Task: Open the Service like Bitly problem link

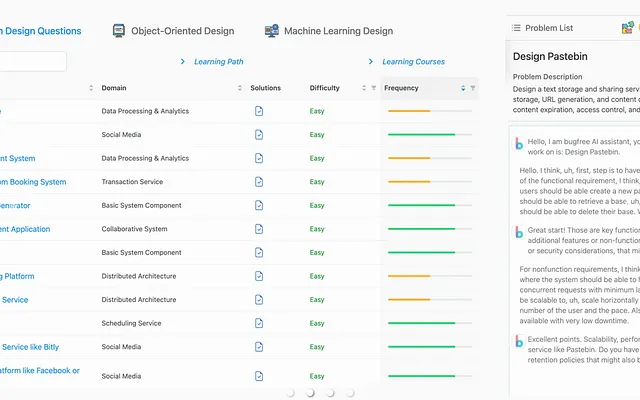Action: [x=29, y=347]
